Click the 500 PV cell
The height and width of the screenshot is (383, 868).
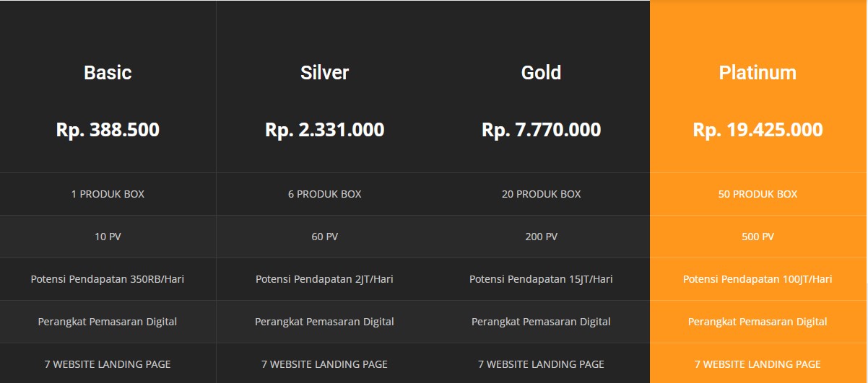758,237
